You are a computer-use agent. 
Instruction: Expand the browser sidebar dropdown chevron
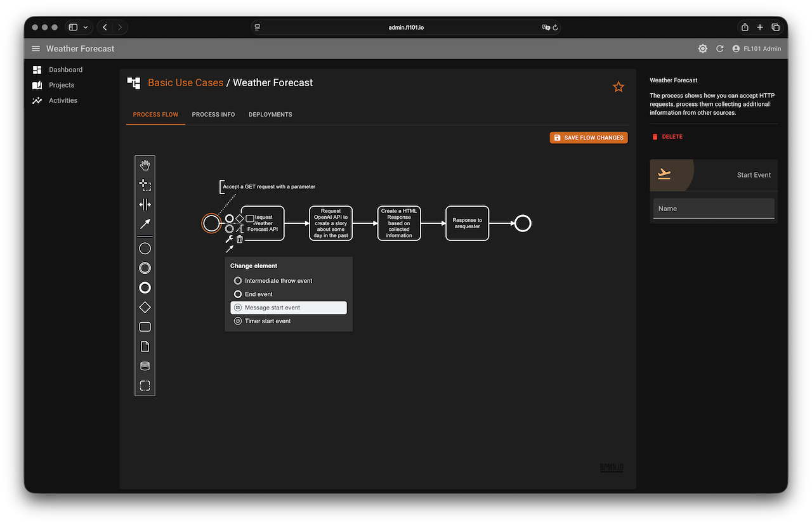tap(86, 27)
